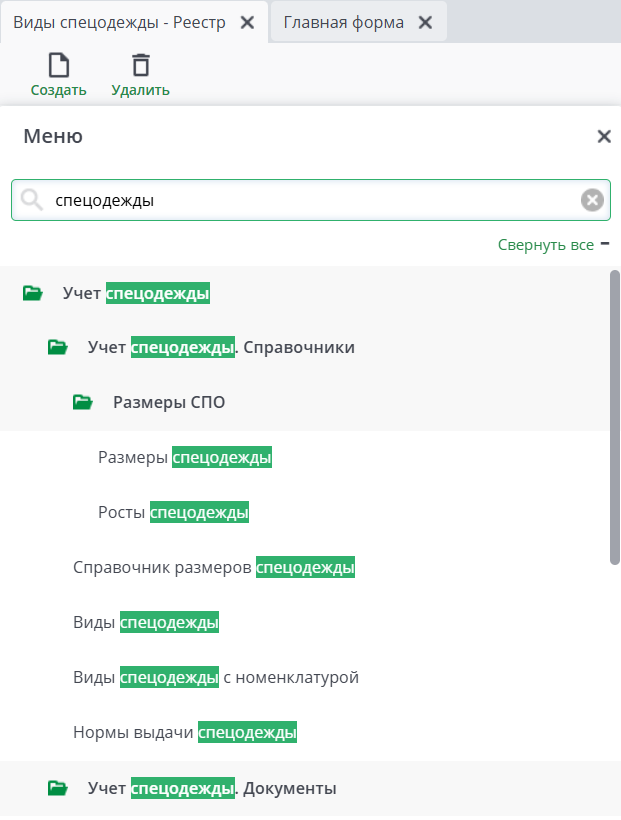Click the folder icon beside Учет спецодежды
This screenshot has height=820, width=621.
pyautogui.click(x=32, y=292)
